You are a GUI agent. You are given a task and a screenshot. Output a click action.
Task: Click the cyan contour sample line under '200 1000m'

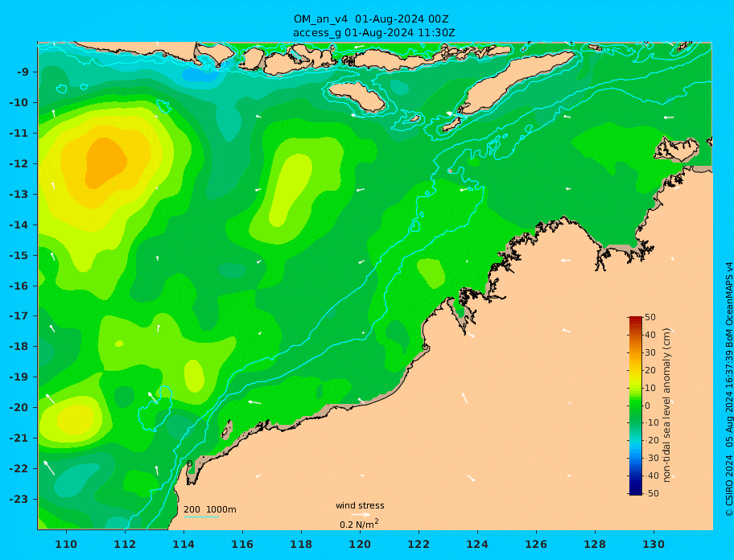pyautogui.click(x=201, y=517)
